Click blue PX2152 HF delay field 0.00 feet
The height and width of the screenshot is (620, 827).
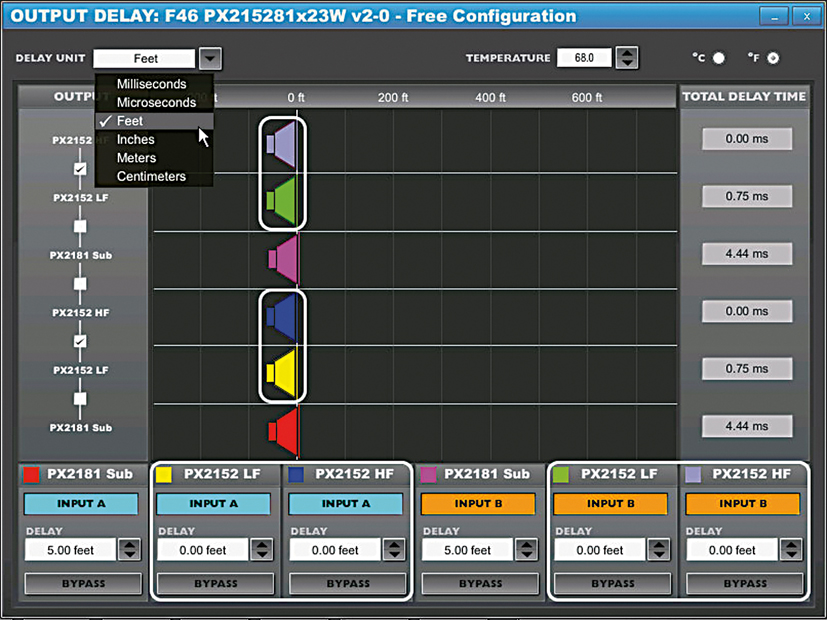coord(335,550)
